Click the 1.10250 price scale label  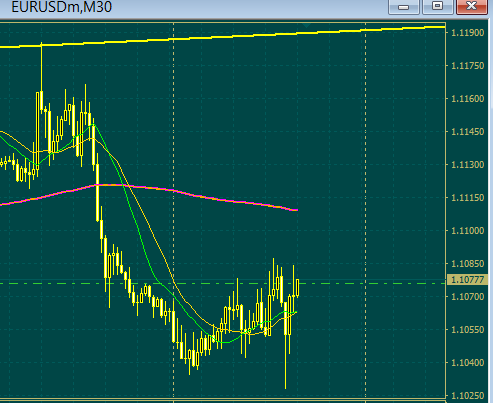pos(467,396)
